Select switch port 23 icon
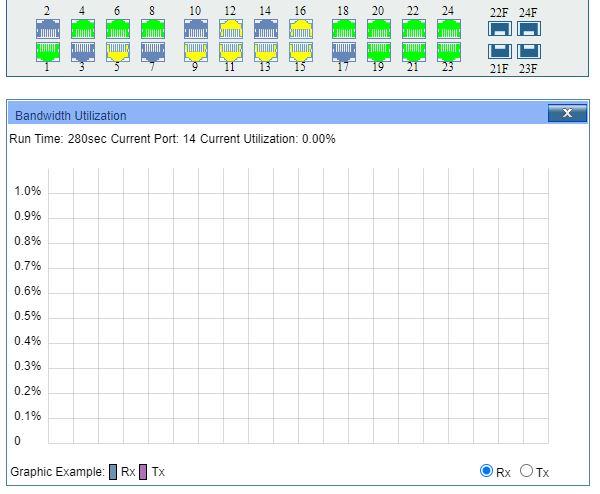The image size is (600, 494). click(x=449, y=52)
